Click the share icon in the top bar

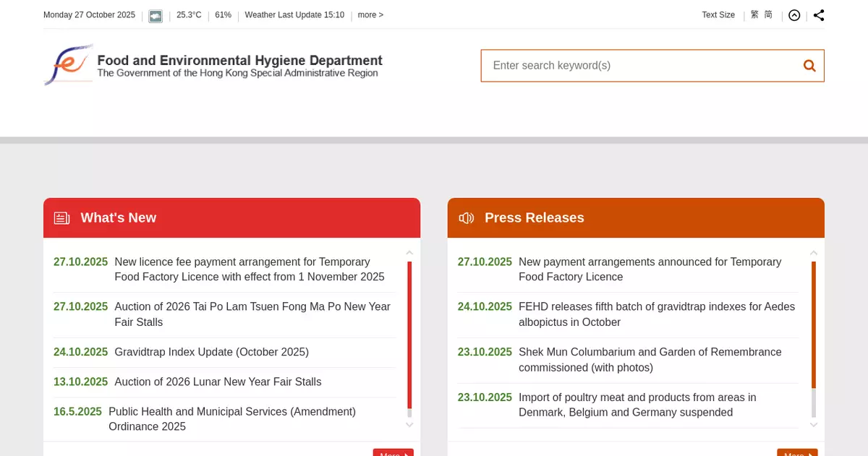click(818, 15)
